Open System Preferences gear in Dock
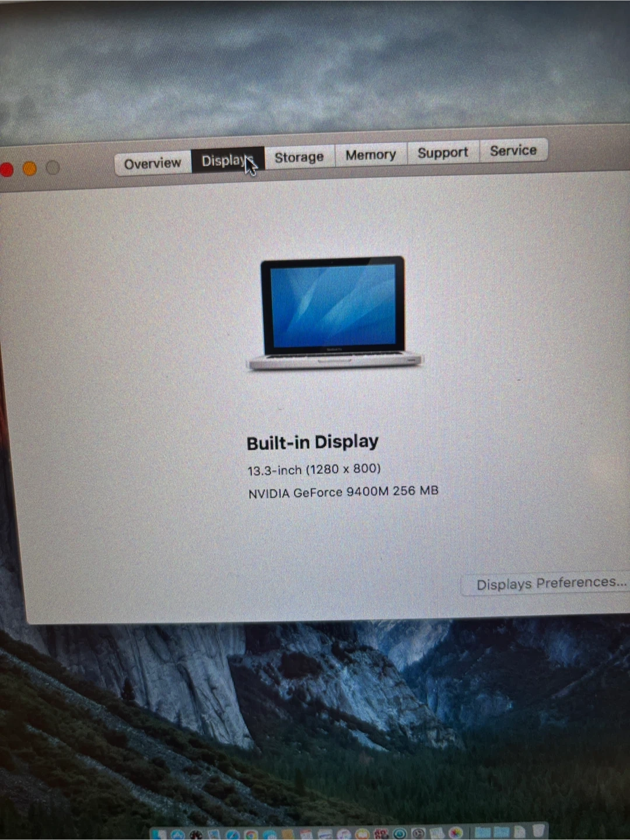Screen dimensions: 630x840 tap(418, 834)
